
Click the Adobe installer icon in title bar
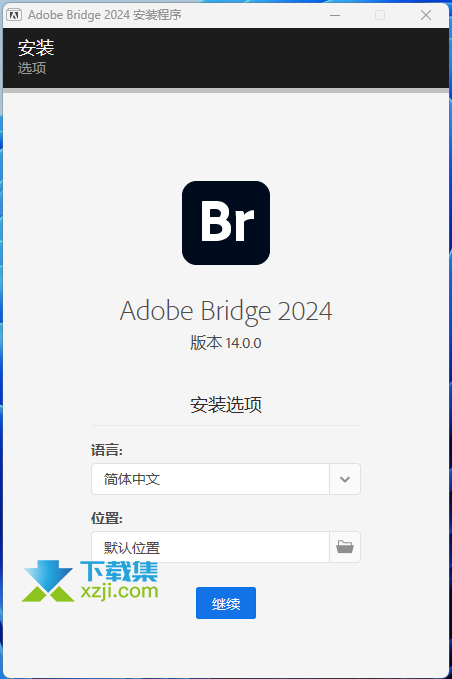click(14, 15)
